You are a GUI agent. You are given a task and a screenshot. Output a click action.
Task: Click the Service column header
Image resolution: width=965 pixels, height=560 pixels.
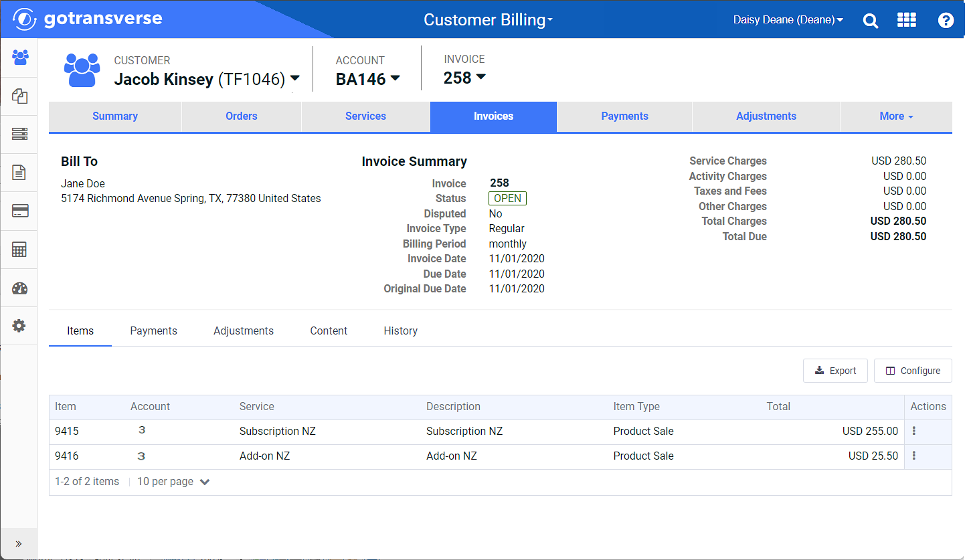257,407
